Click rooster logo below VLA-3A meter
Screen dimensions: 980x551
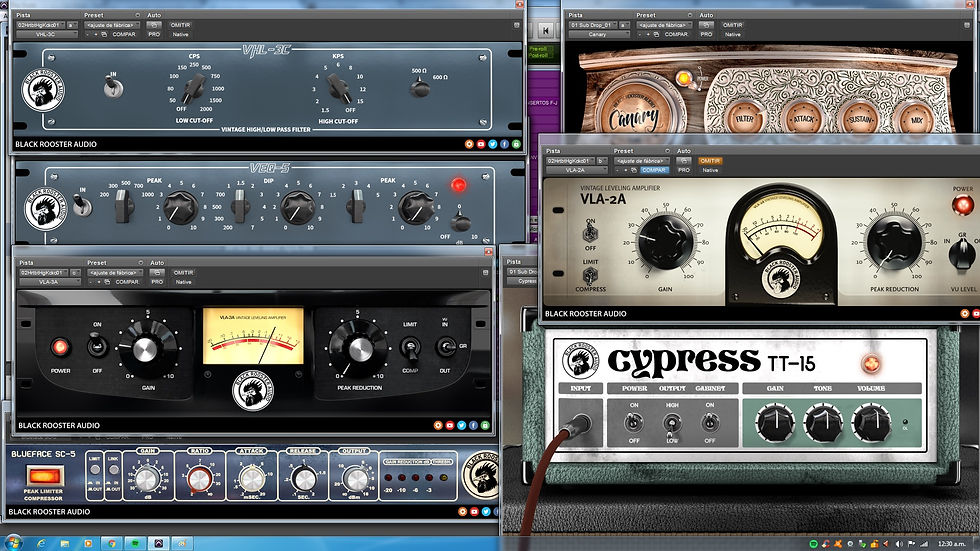point(252,390)
